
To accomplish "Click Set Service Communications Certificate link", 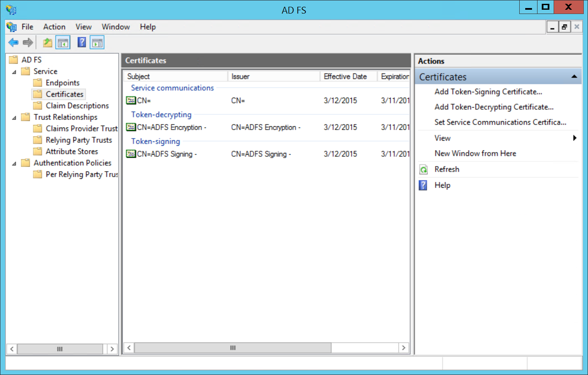I will pyautogui.click(x=500, y=122).
